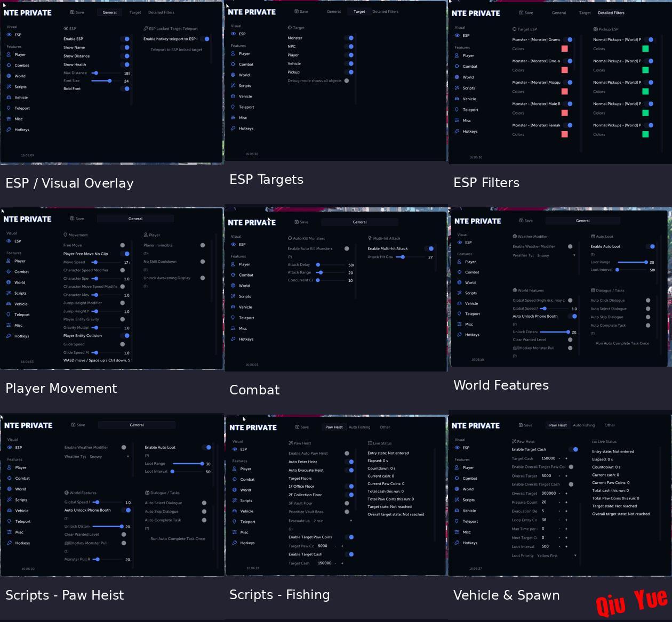The width and height of the screenshot is (672, 622).
Task: Open Misc icon in Vehicle & Spawn panel sidebar
Action: pyautogui.click(x=457, y=532)
